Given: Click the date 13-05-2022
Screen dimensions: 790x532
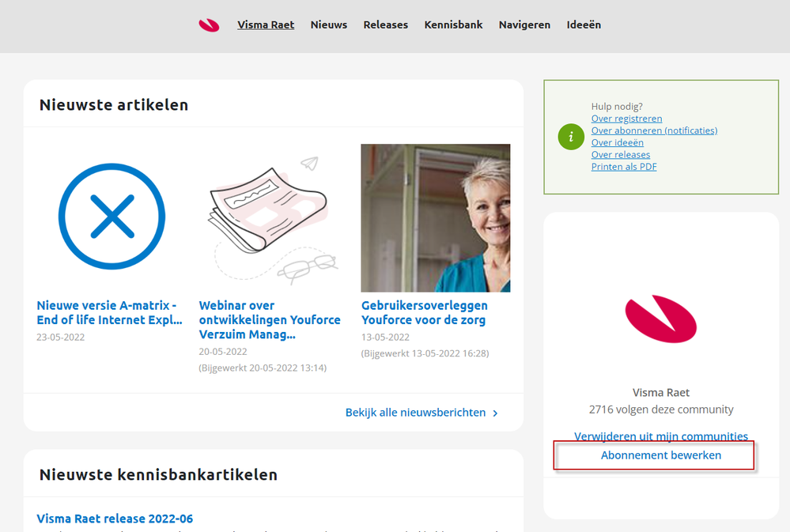Looking at the screenshot, I should (385, 337).
